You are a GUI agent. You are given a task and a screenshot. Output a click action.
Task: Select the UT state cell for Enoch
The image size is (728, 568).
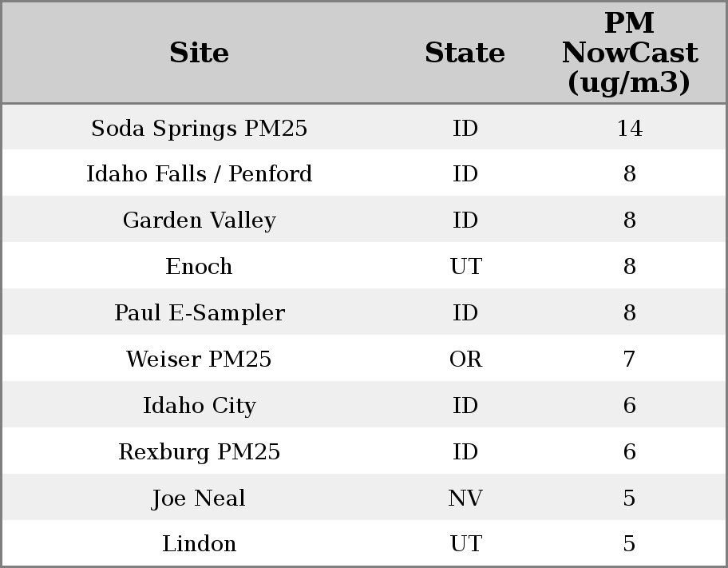465,266
